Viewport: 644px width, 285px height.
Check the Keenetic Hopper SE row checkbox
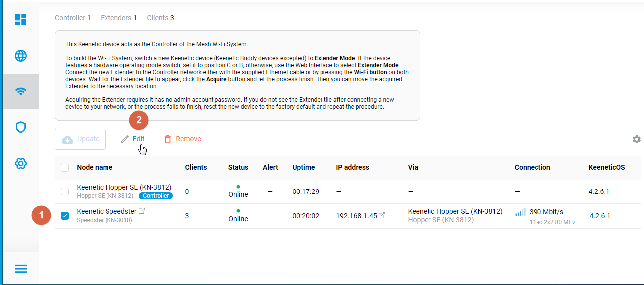coord(65,191)
